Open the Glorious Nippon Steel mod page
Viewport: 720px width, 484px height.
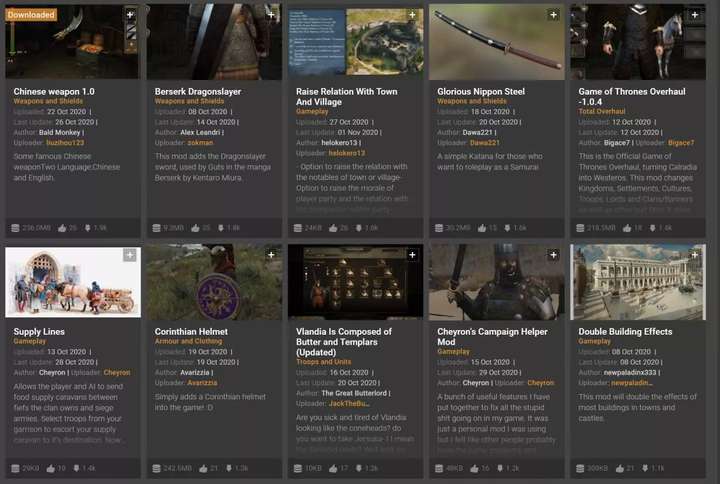[481, 91]
